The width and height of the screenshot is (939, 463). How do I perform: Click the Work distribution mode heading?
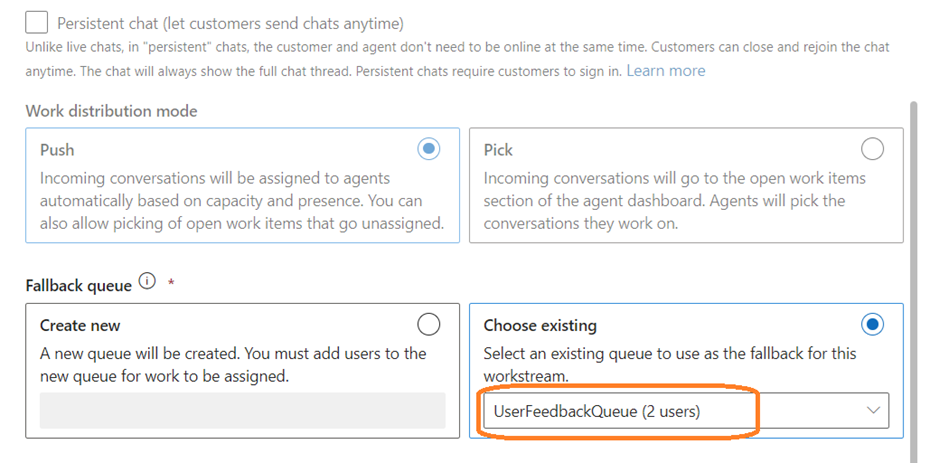(111, 111)
